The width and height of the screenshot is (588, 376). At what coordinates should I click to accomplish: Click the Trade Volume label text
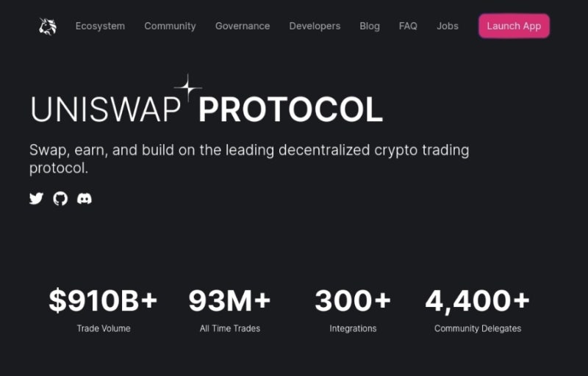pos(104,328)
